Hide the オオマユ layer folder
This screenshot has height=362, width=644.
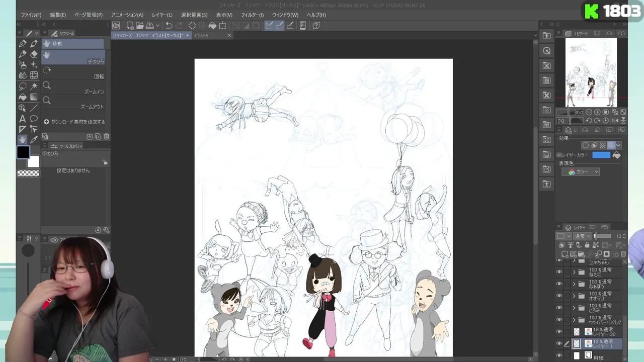click(x=559, y=296)
